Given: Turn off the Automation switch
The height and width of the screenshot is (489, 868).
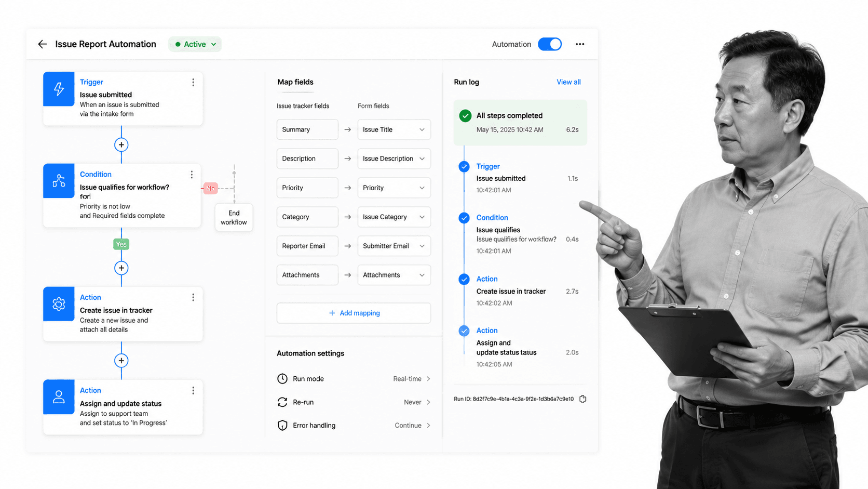Looking at the screenshot, I should coord(550,44).
